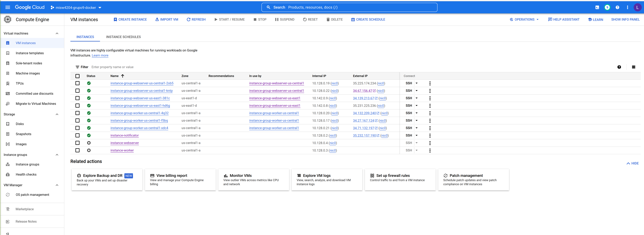Switch to the INSTANCE SCHEDULES tab

(x=123, y=37)
